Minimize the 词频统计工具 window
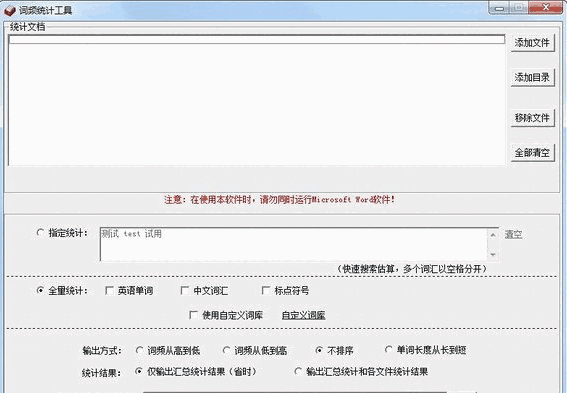Viewport: 567px width, 393px height. point(499,8)
